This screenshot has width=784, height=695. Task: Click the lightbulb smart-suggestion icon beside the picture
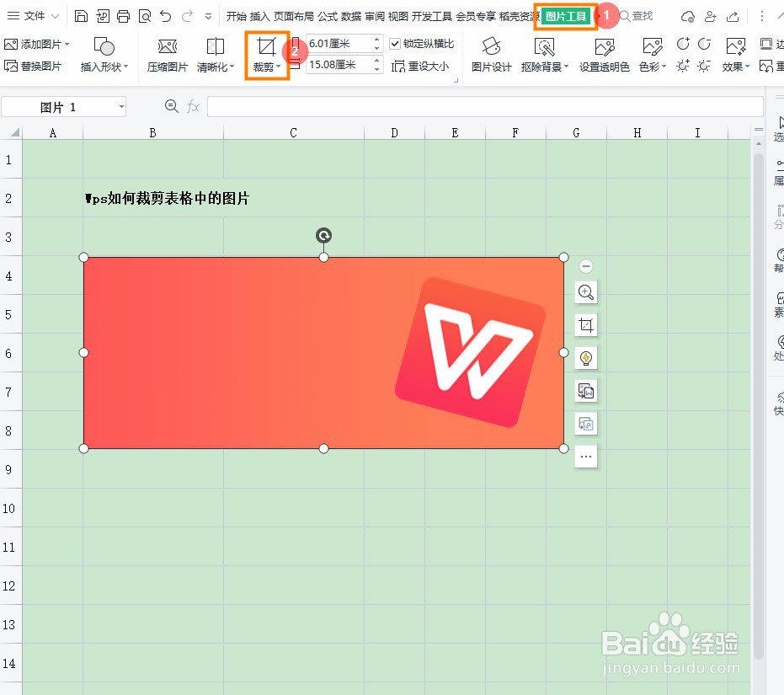point(586,358)
